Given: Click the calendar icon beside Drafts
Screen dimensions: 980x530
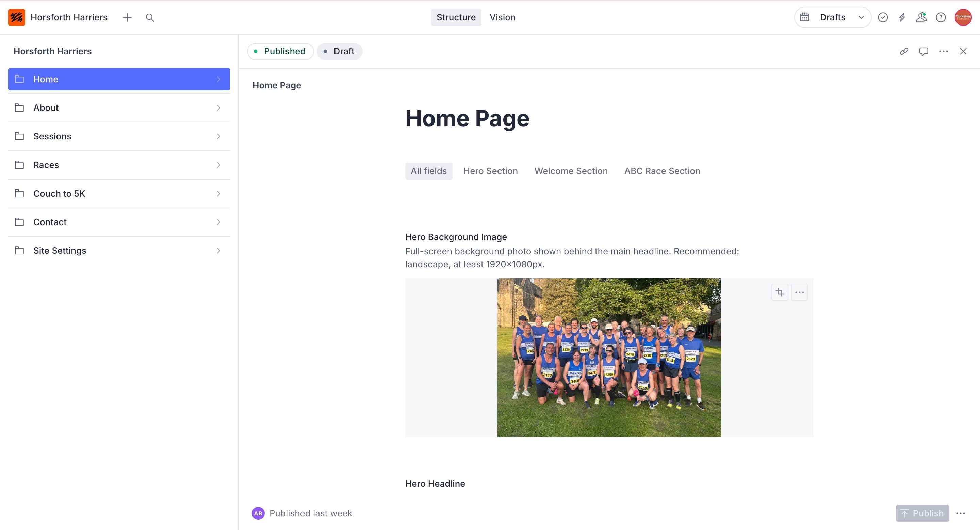Looking at the screenshot, I should tap(805, 17).
